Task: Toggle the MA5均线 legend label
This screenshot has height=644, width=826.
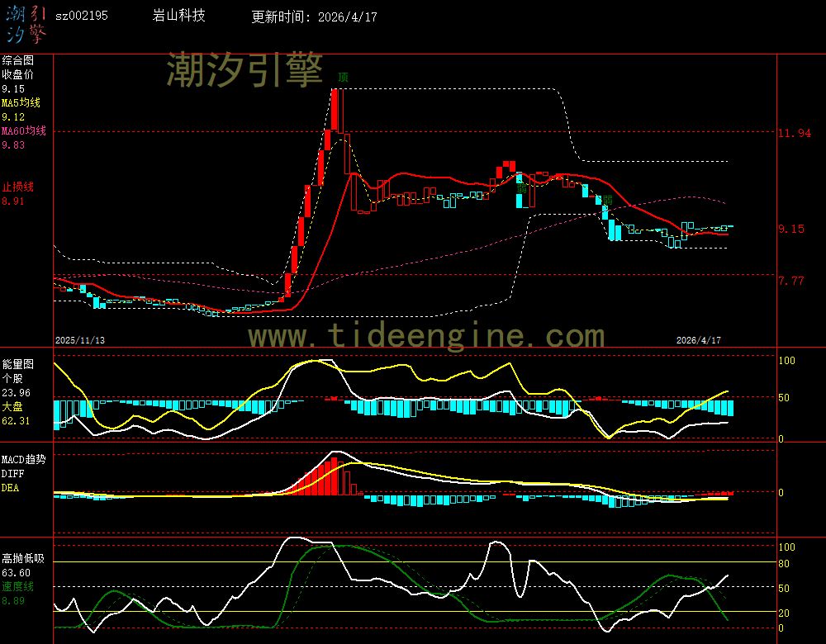Action: (21, 102)
